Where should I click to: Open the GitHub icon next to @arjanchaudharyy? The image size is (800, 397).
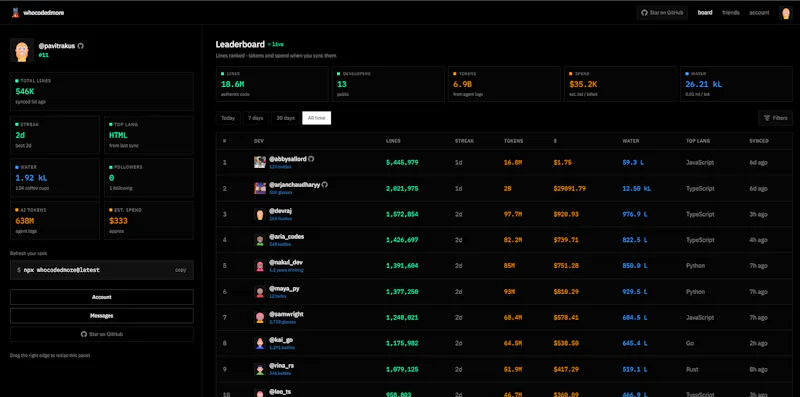324,185
